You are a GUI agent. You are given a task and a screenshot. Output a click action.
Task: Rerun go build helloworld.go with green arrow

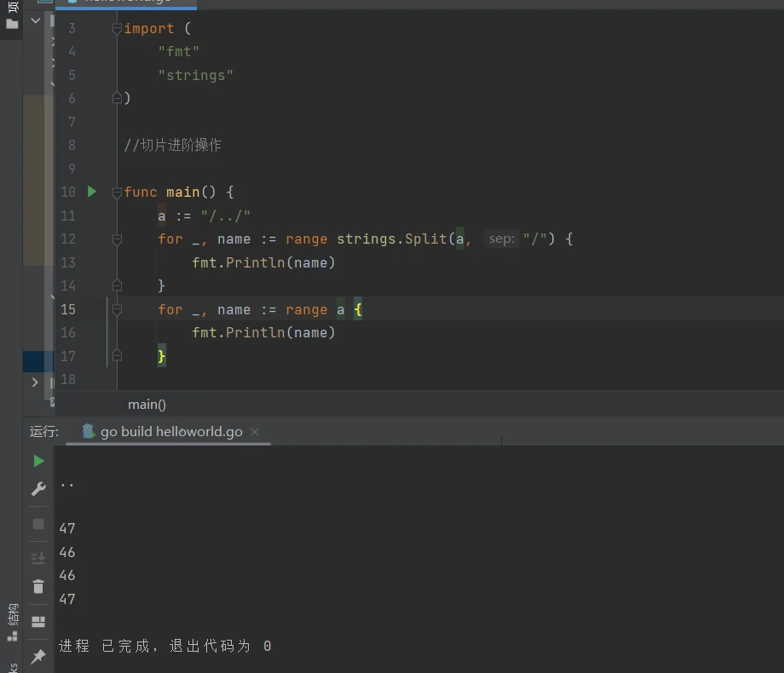click(x=38, y=461)
